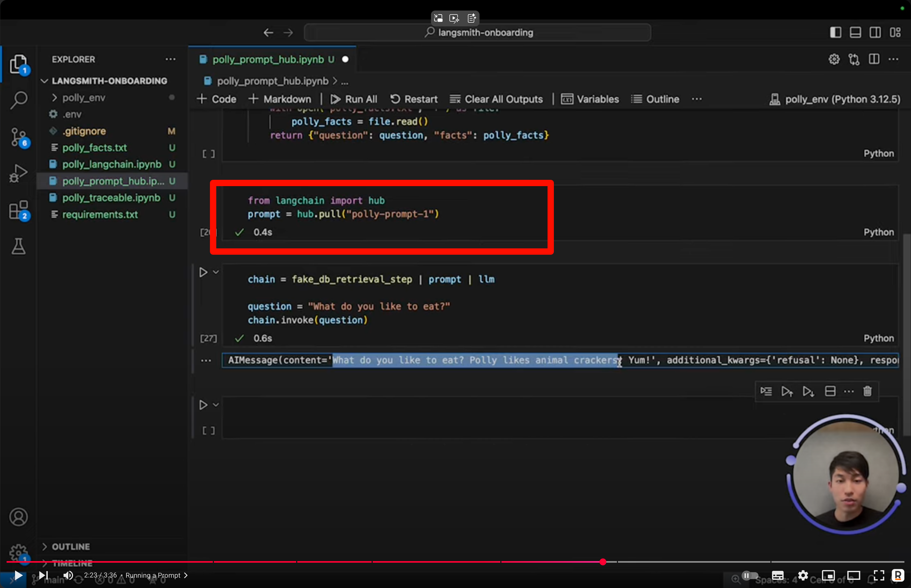Add a new Markdown cell
Image resolution: width=911 pixels, height=588 pixels.
click(x=280, y=99)
